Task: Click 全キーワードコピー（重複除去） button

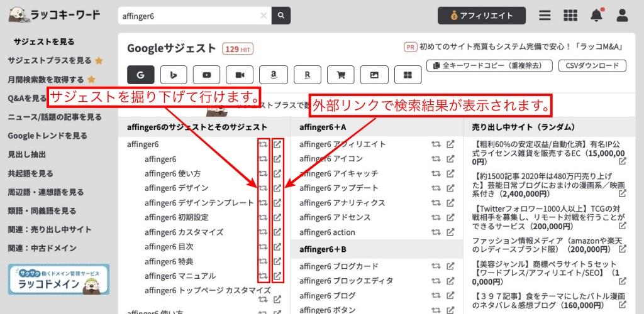Action: tap(489, 65)
